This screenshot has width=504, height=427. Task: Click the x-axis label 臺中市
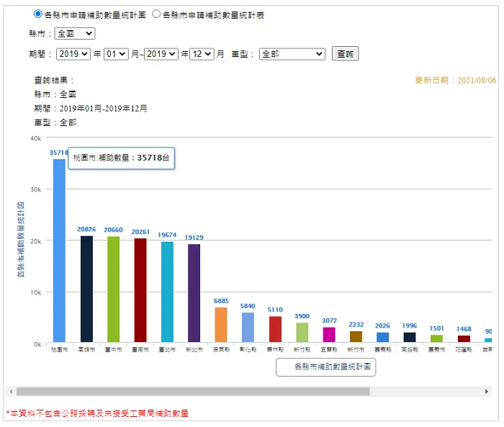pyautogui.click(x=114, y=349)
